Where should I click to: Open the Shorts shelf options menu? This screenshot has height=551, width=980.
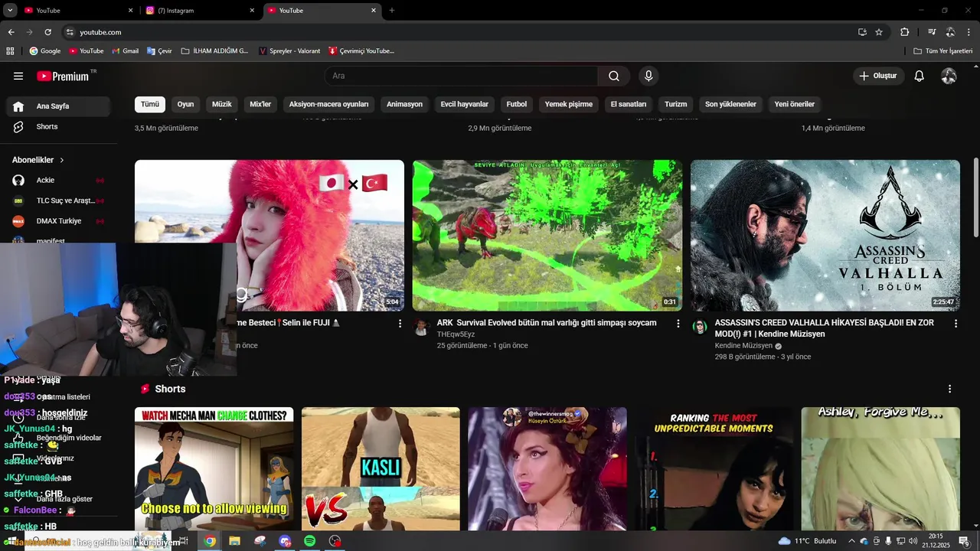949,389
